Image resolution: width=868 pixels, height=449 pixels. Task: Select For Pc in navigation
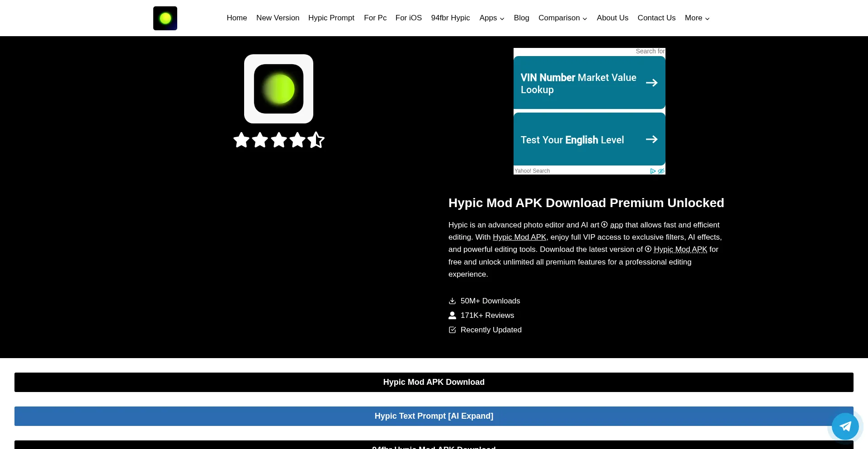coord(375,18)
